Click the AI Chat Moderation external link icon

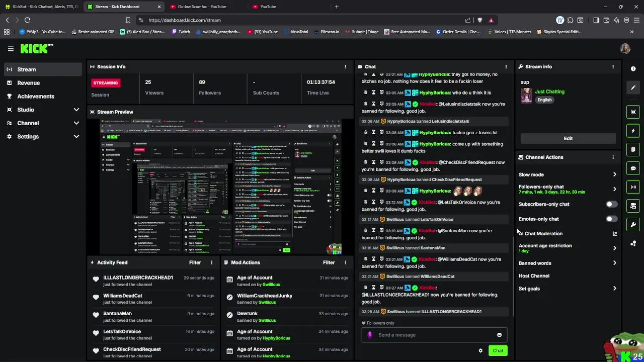tap(614, 234)
